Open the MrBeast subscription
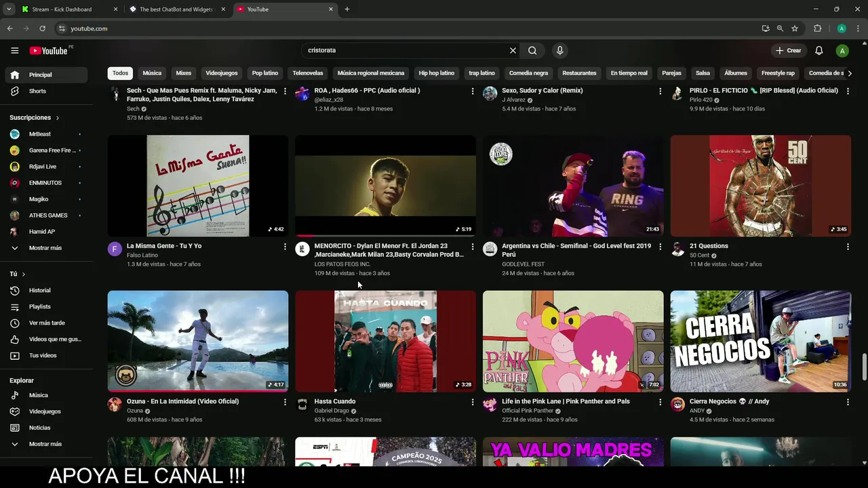 click(45, 134)
